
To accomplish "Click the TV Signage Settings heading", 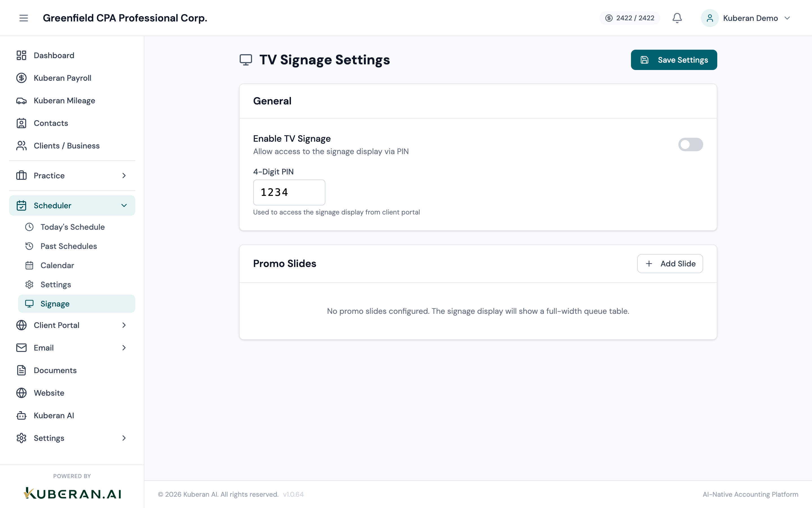I will tap(325, 60).
